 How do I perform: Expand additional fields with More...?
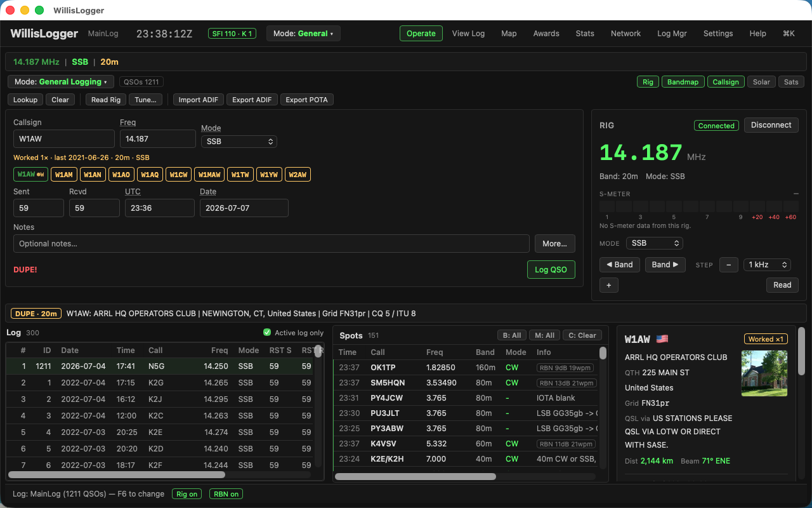[554, 244]
